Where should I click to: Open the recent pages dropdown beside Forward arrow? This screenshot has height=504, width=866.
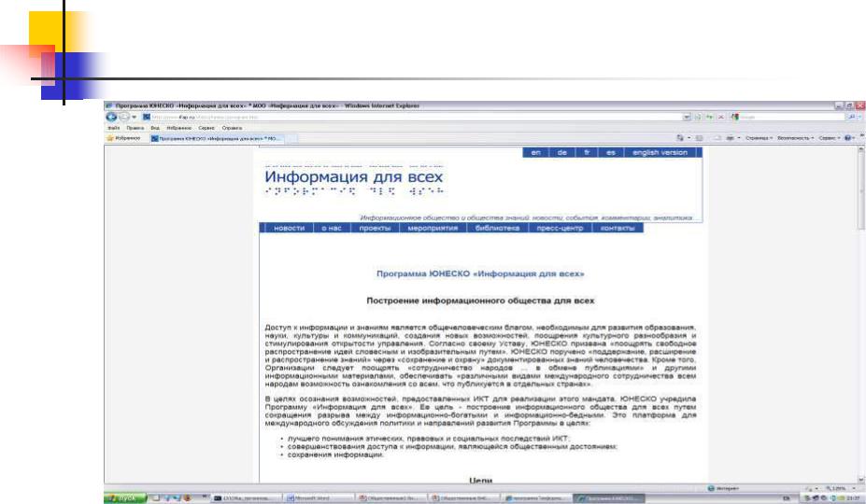tap(135, 117)
